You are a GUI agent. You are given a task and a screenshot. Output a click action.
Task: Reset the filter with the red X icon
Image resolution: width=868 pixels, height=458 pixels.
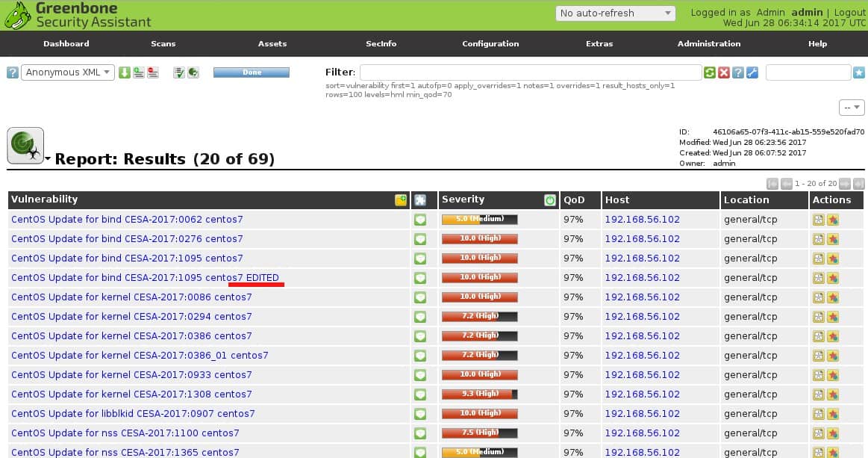723,72
